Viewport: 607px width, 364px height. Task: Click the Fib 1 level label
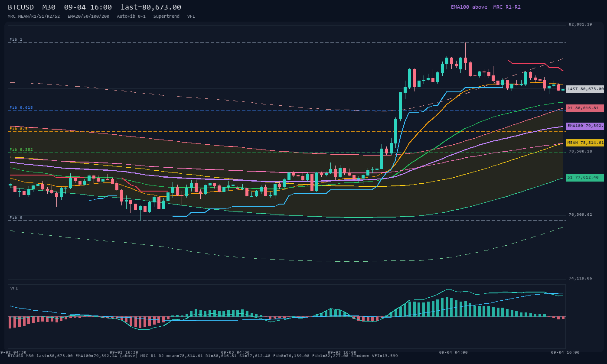[x=16, y=39]
